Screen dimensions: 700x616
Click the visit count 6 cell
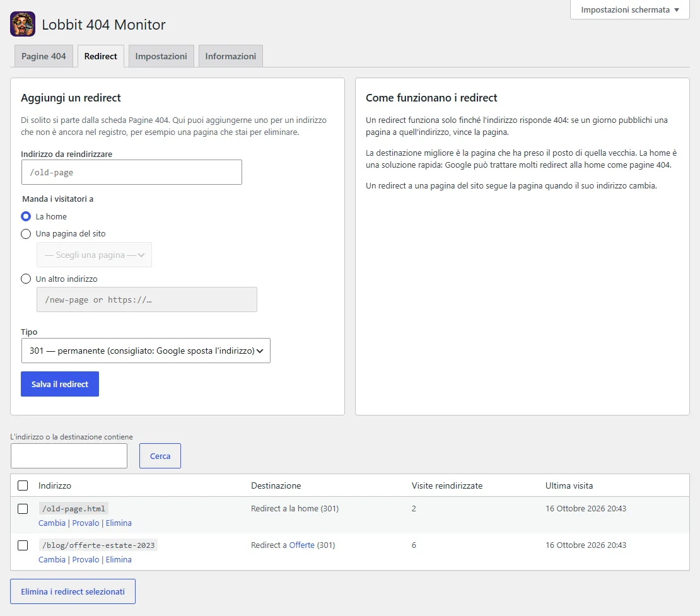(414, 545)
